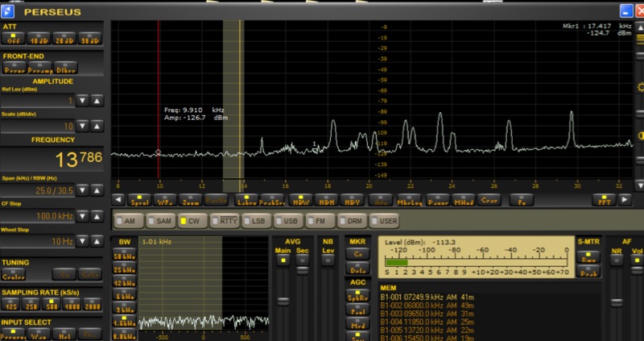Toggle the FFT button
The height and width of the screenshot is (341, 644).
[605, 200]
